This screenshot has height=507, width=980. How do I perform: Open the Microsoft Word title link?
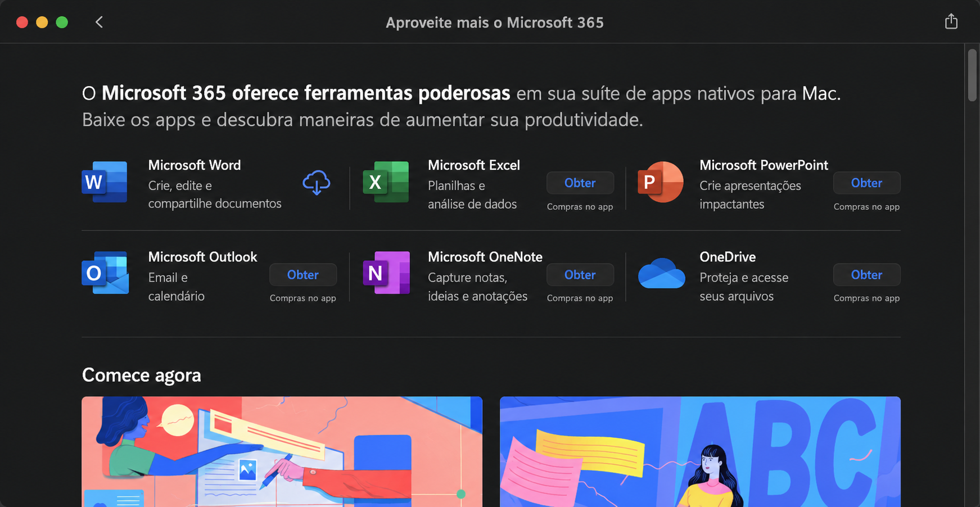tap(195, 165)
